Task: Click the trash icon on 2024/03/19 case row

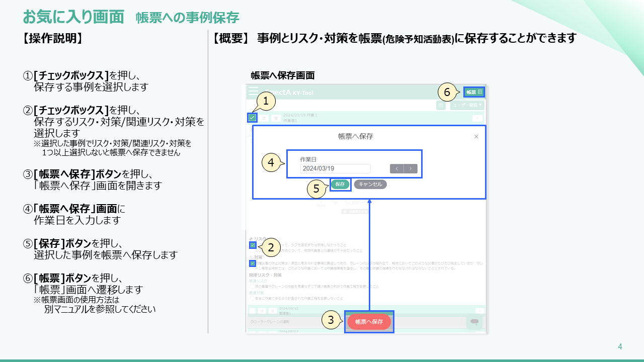Action: point(276,118)
